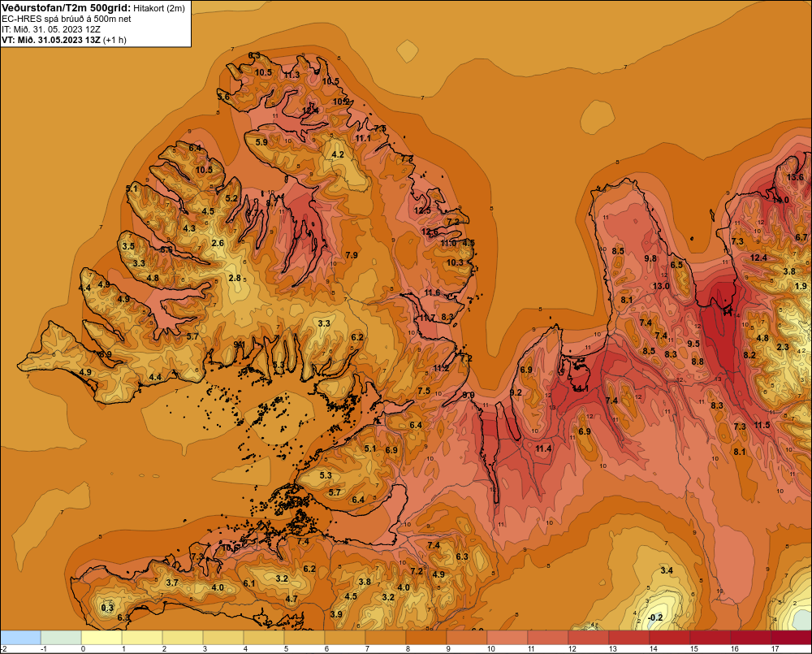
Task: Click the 13.0 temperature value
Action: coord(661,285)
